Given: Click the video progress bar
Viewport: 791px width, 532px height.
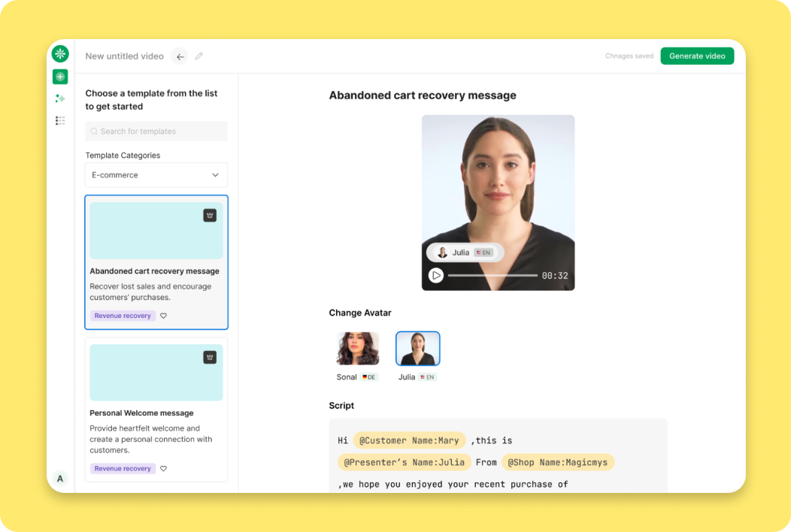Looking at the screenshot, I should (x=492, y=276).
